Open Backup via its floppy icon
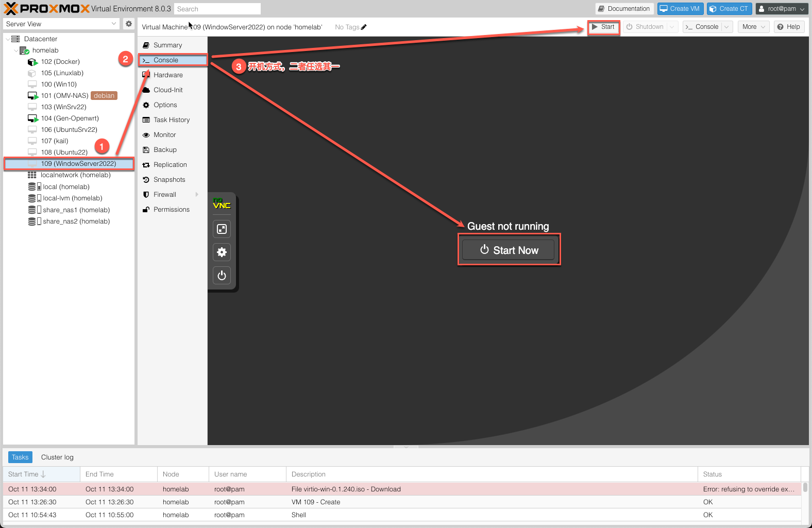Screen dimensions: 812x528 pos(146,150)
